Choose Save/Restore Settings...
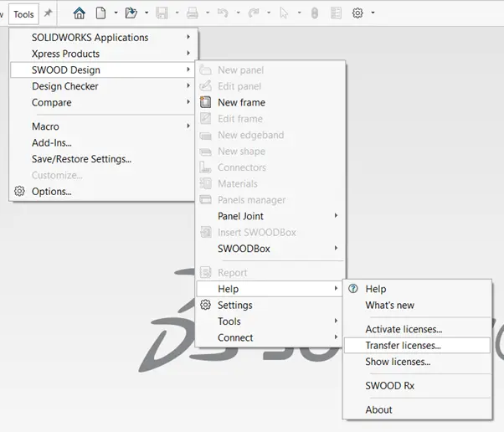This screenshot has width=504, height=432. coord(102,159)
